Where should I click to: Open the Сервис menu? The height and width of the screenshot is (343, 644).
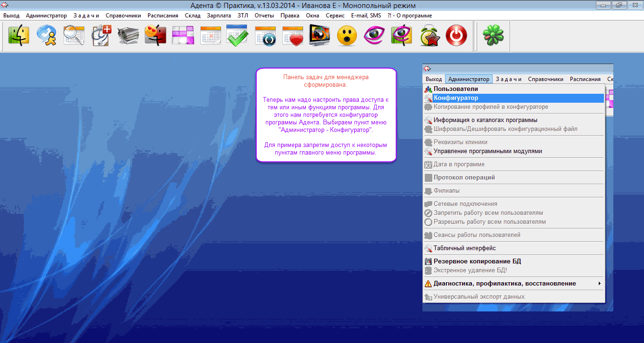tap(335, 16)
